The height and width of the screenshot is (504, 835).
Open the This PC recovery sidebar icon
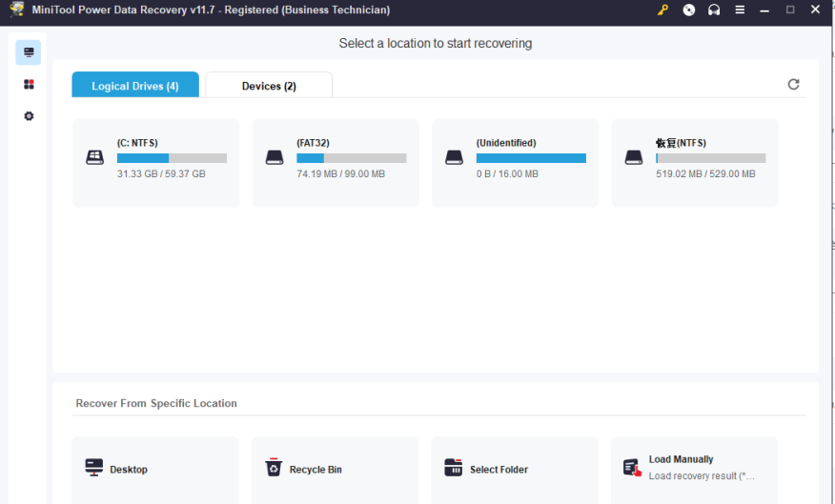29,52
